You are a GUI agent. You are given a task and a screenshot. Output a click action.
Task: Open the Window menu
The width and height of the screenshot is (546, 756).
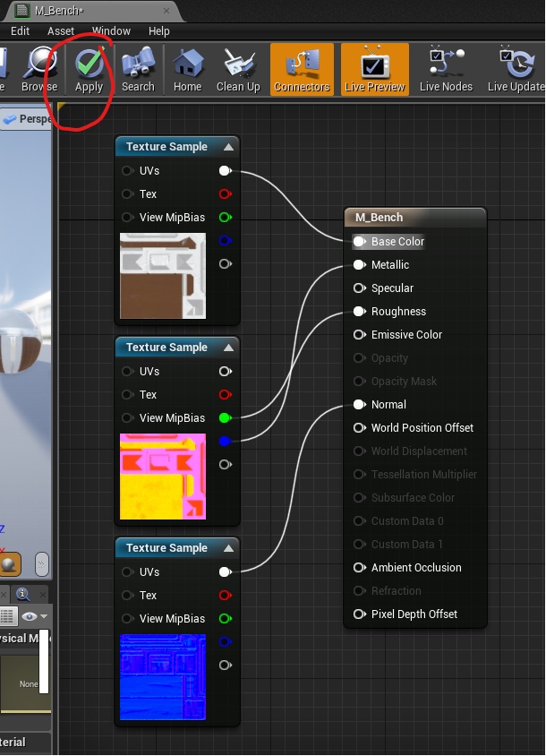(111, 30)
